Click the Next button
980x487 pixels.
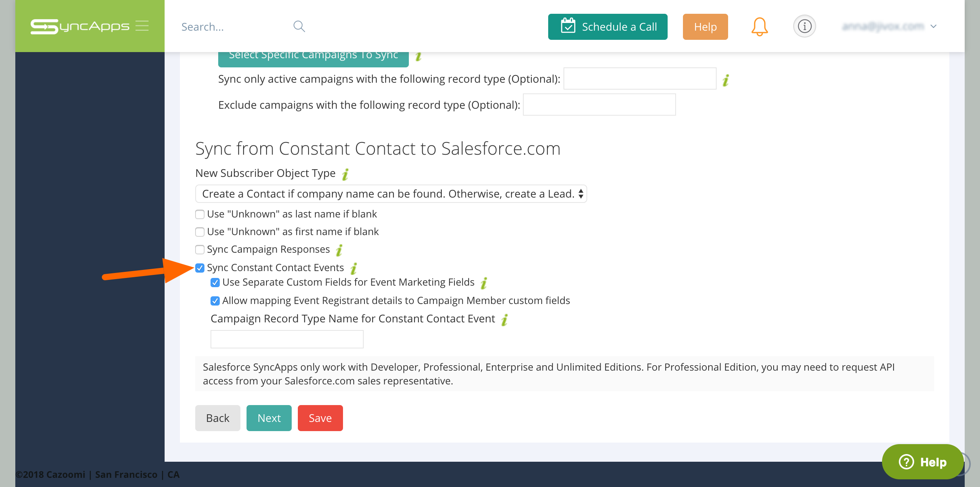269,418
